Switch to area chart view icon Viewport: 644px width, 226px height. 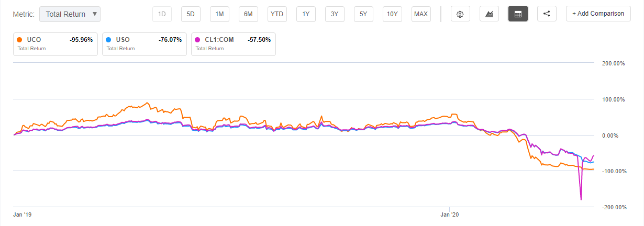coord(489,14)
